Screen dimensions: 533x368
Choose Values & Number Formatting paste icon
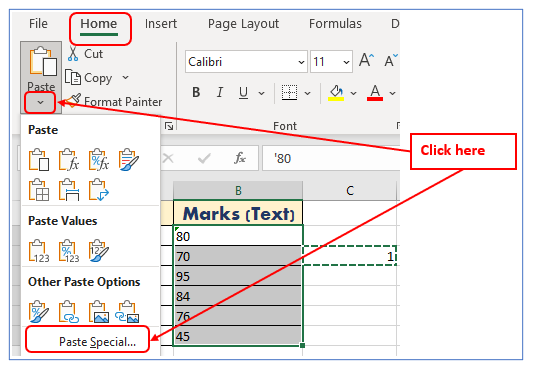pos(69,251)
